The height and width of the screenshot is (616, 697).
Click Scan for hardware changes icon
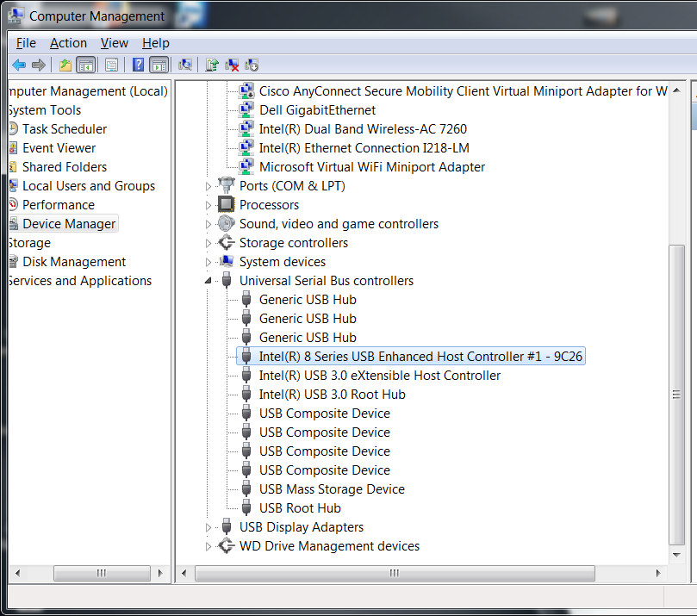[x=185, y=65]
